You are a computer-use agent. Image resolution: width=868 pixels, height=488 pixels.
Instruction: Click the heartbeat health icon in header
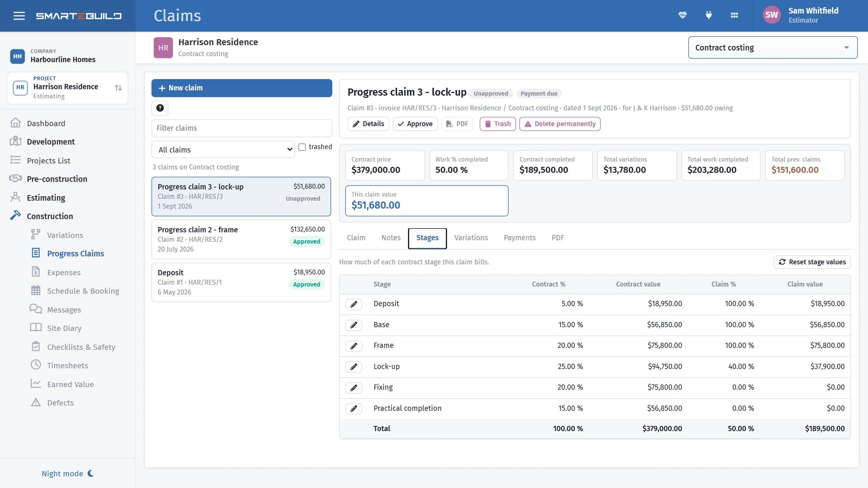(682, 15)
